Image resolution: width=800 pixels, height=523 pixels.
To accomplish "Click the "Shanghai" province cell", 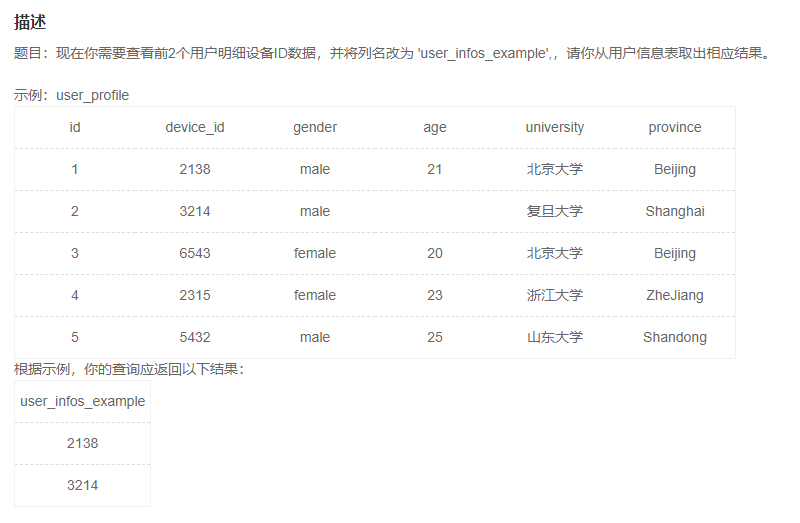I will coord(674,212).
